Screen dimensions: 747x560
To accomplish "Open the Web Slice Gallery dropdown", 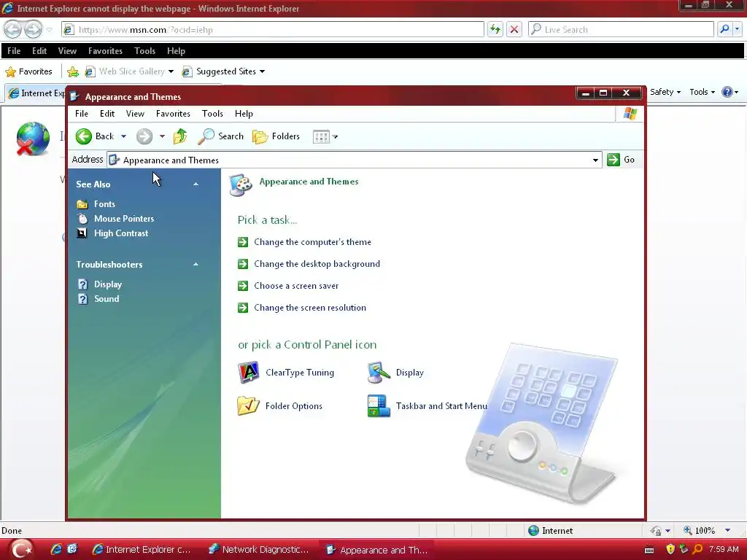I will point(171,71).
